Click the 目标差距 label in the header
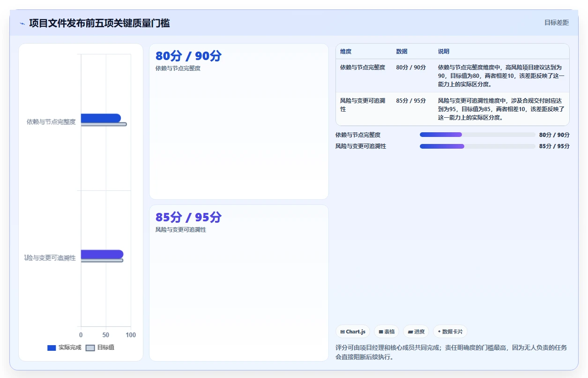Screen dimensions: 588x378 (x=557, y=23)
